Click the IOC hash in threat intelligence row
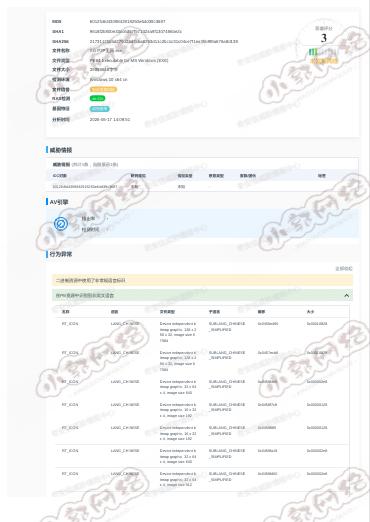 click(85, 187)
